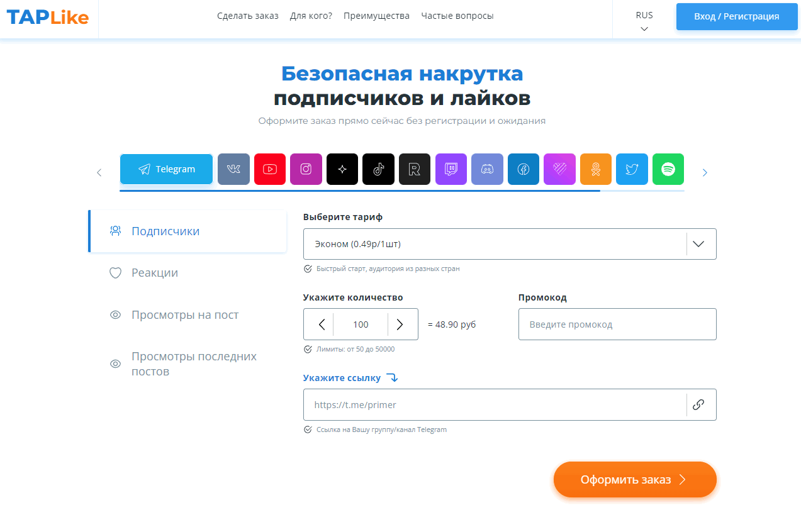Click the Укажите ссылку label
The image size is (801, 532).
click(x=342, y=378)
